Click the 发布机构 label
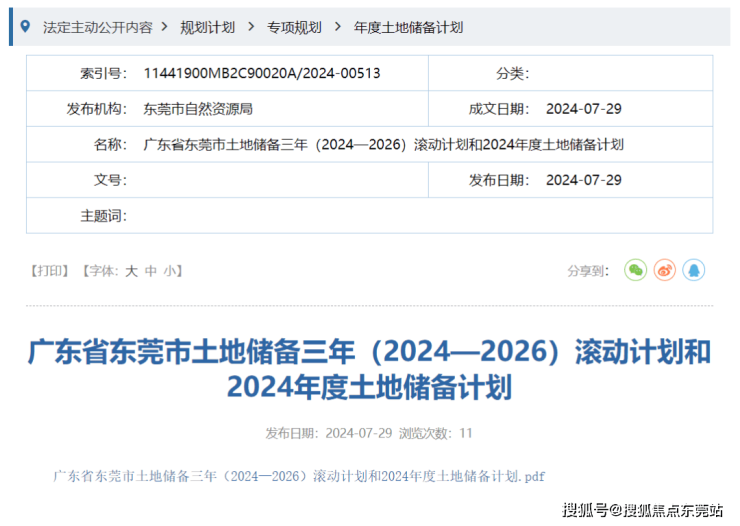This screenshot has width=740, height=526. [97, 109]
